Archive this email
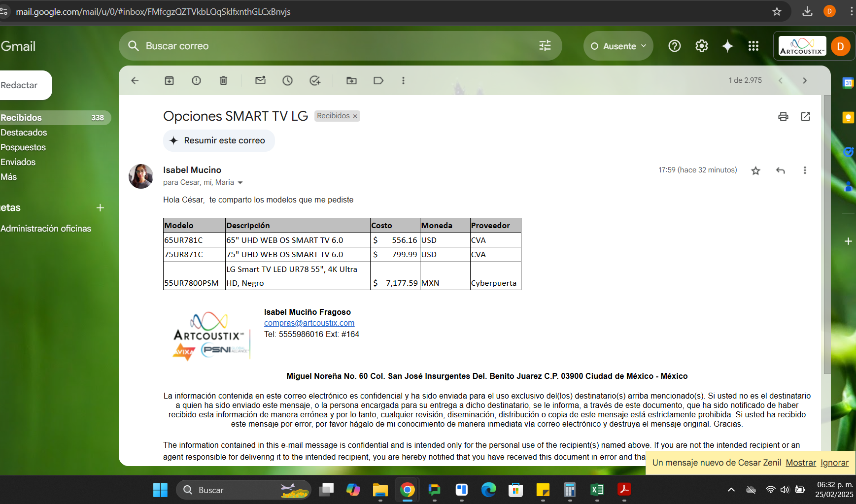 [169, 80]
